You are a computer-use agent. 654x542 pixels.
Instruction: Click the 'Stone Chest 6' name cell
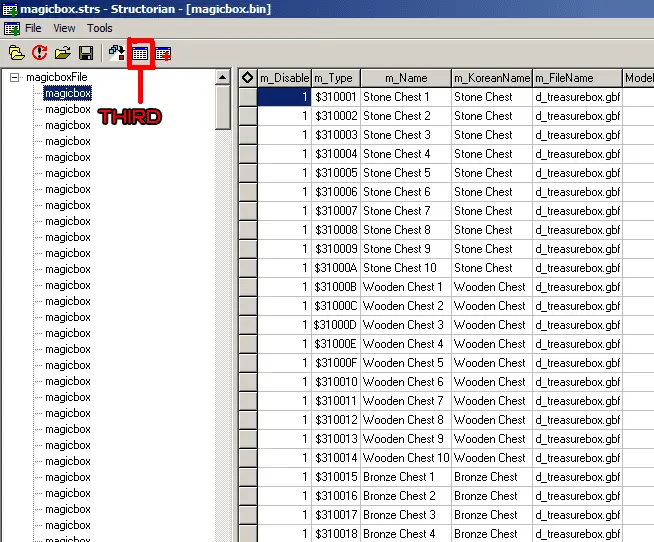coord(406,192)
